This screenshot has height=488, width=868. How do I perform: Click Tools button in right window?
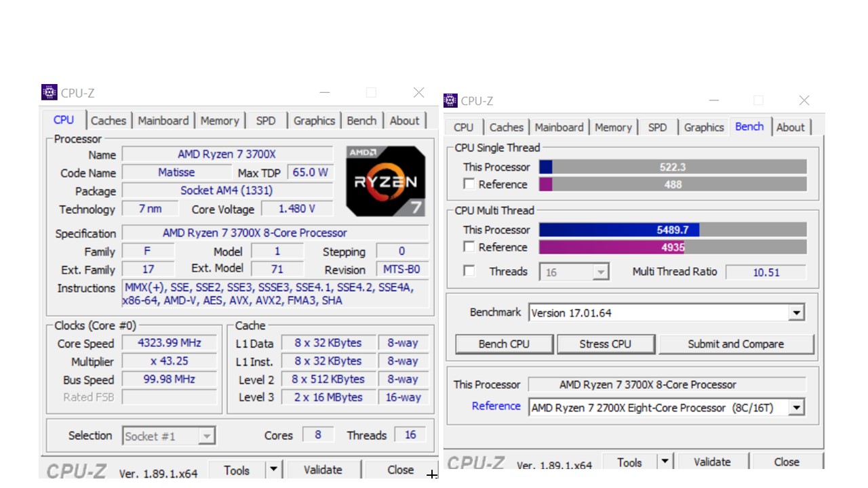tap(629, 462)
